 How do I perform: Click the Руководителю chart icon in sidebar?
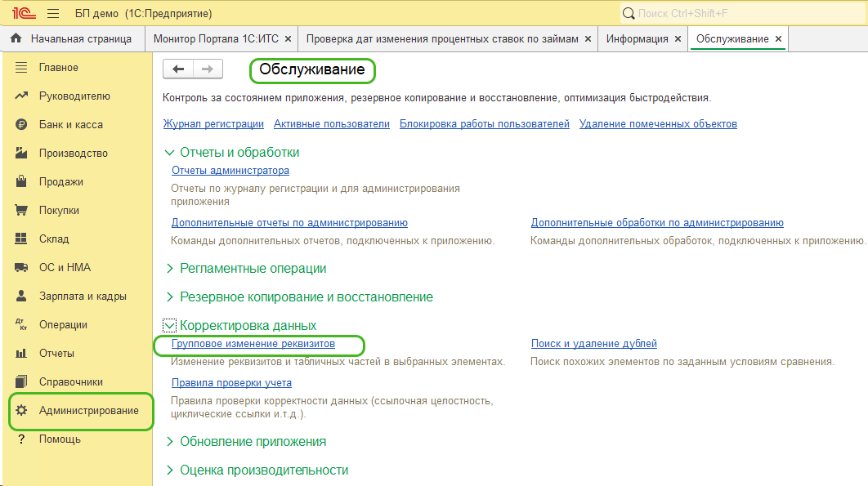coord(22,96)
